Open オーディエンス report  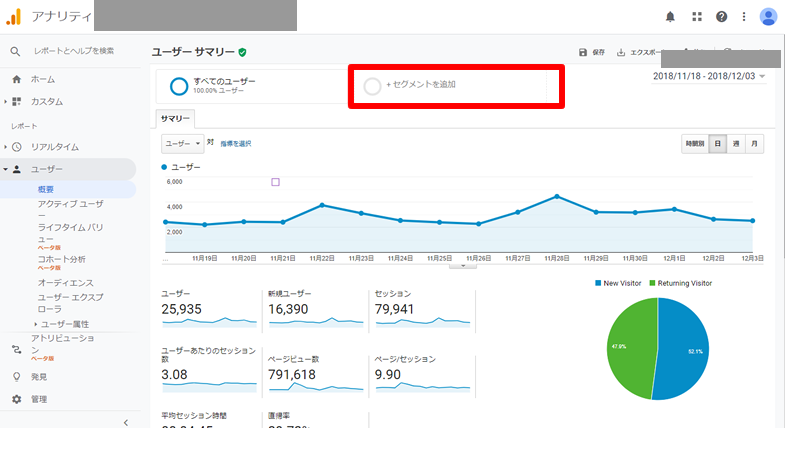click(x=66, y=283)
